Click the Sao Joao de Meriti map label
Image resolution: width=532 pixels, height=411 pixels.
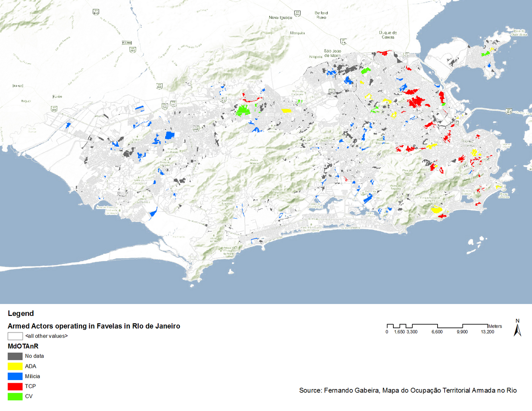(332, 53)
